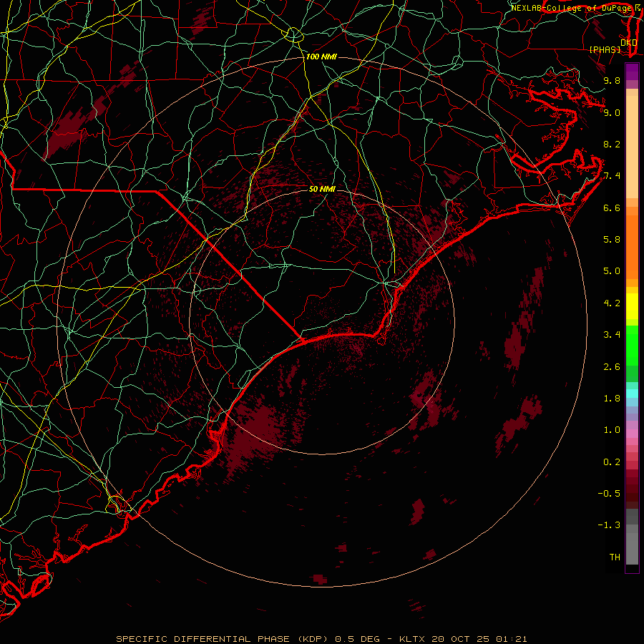Click the 6.6 scale value
Viewport: 644px width, 644px height.
click(612, 208)
